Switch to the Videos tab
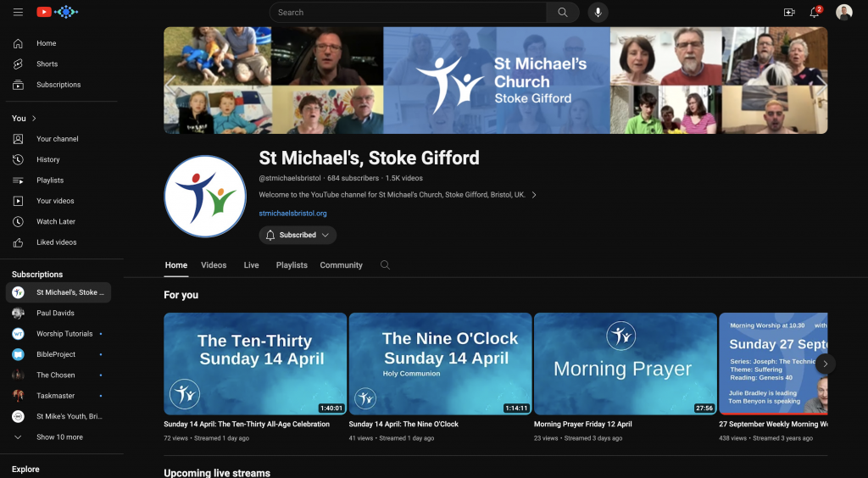This screenshot has height=478, width=868. point(214,265)
